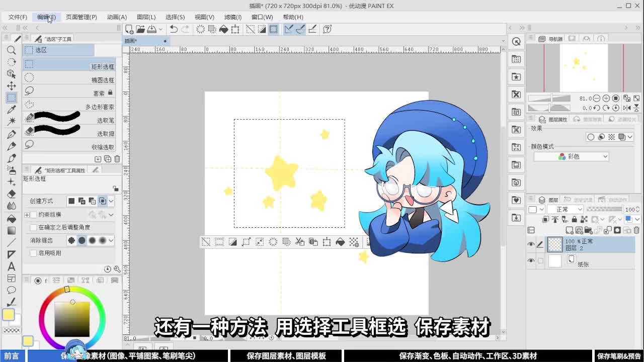Screen dimensions: 644x362
Task: Expand the 消除锯齿 dropdown arrow
Action: click(x=111, y=241)
